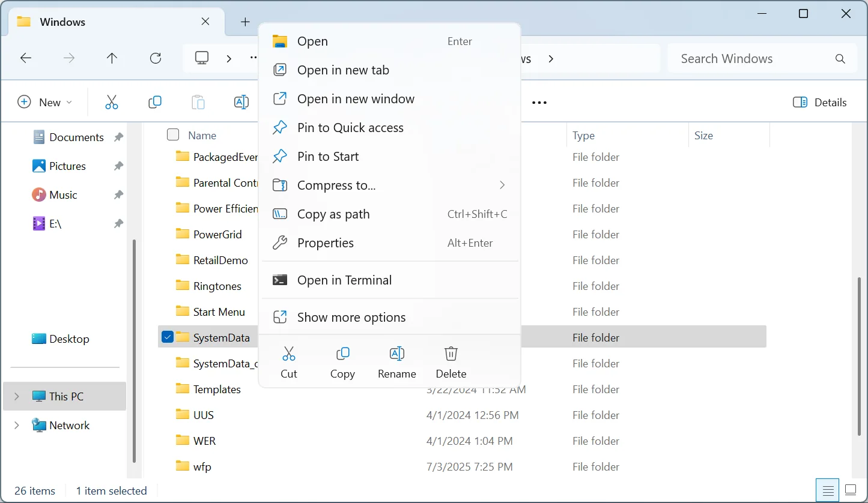Switch to large thumbnails view in status bar
Screen dimensions: 868x503
click(x=851, y=490)
